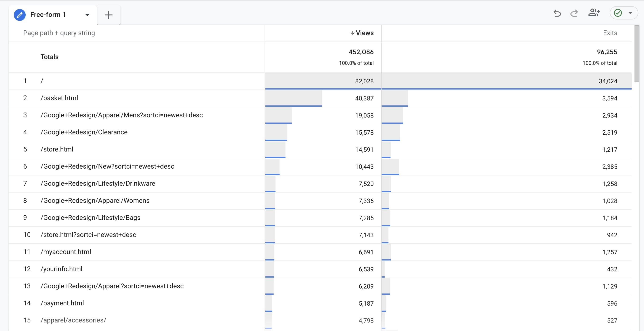Click the undo arrow icon

[x=557, y=13]
